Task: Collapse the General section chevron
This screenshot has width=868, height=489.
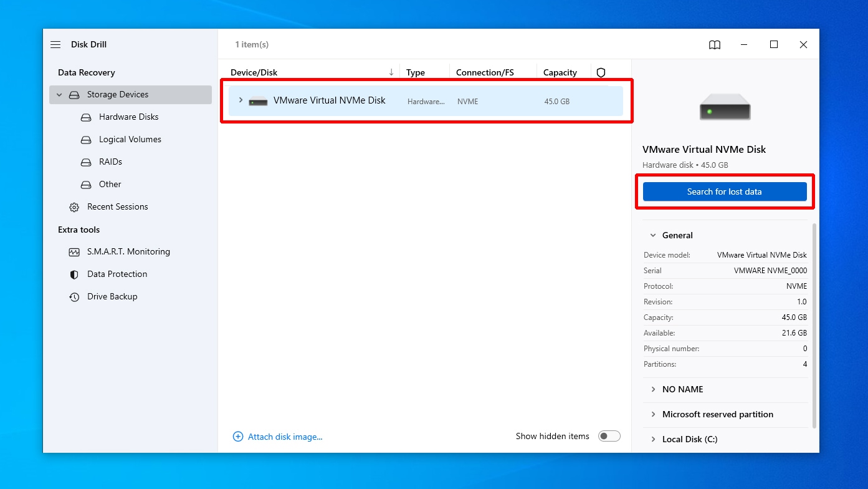Action: (653, 235)
